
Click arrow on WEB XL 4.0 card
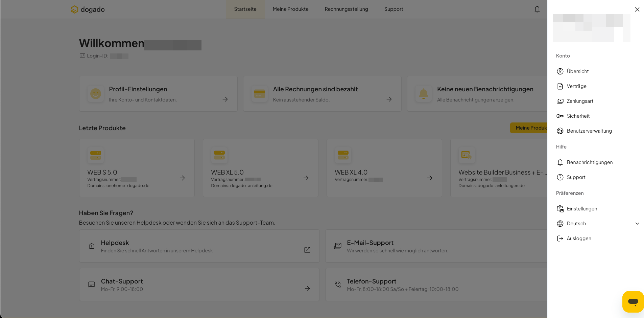[x=430, y=178]
